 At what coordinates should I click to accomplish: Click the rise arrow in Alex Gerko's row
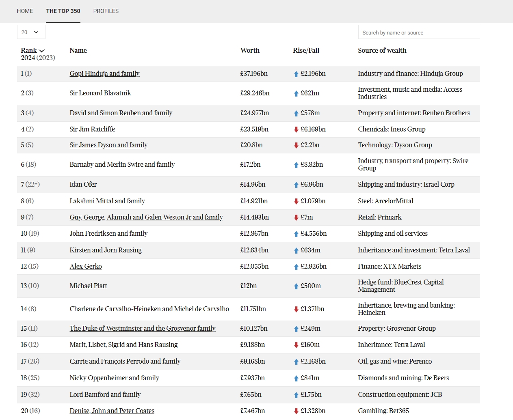pos(296,267)
